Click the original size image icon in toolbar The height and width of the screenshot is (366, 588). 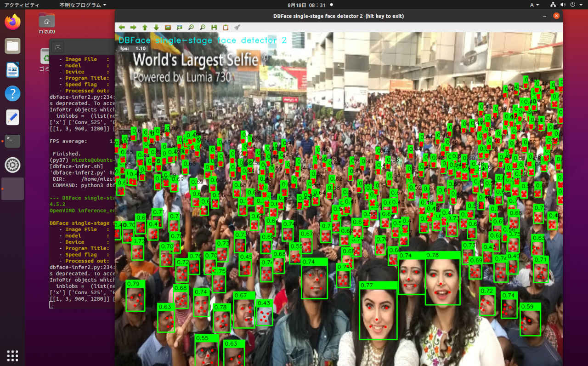168,28
